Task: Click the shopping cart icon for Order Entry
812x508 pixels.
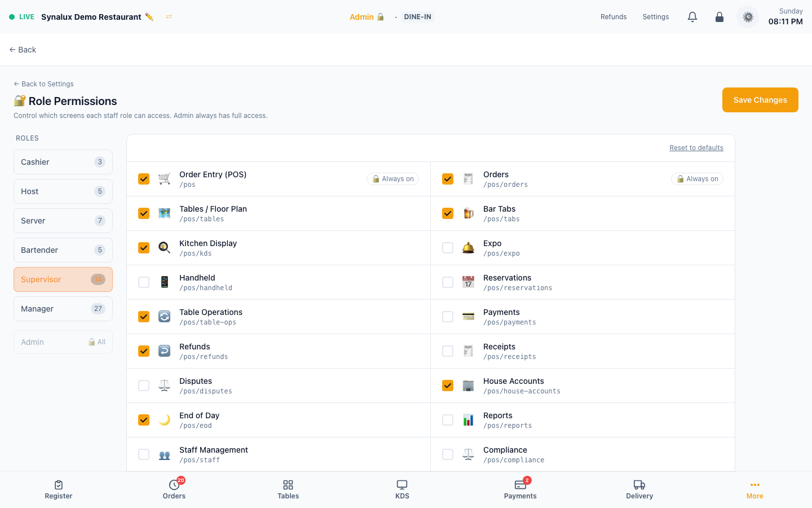Action: click(x=164, y=179)
